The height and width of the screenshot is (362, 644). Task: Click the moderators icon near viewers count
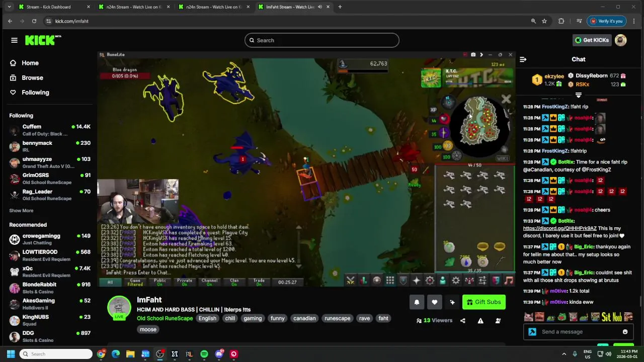tap(498, 321)
